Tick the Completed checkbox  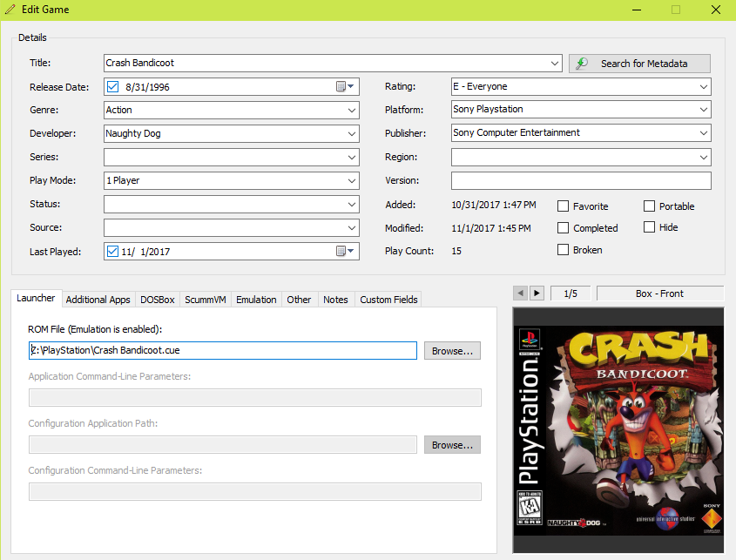(x=563, y=227)
